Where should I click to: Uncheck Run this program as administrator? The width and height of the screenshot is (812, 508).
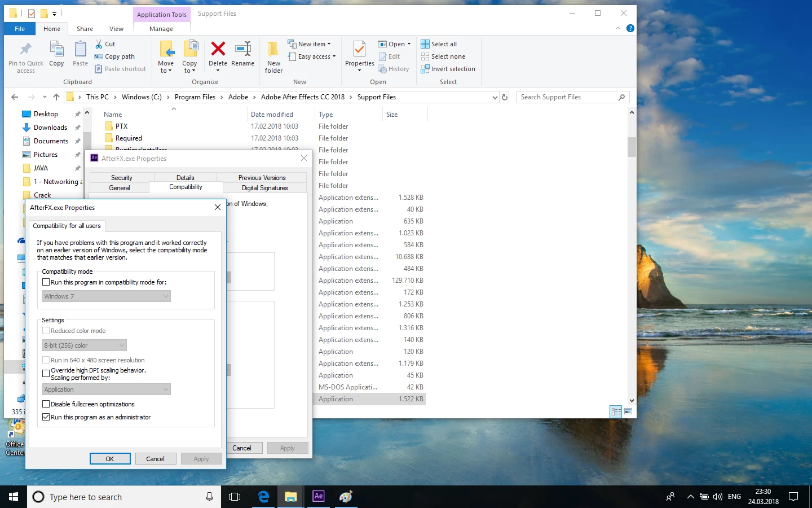pyautogui.click(x=46, y=417)
